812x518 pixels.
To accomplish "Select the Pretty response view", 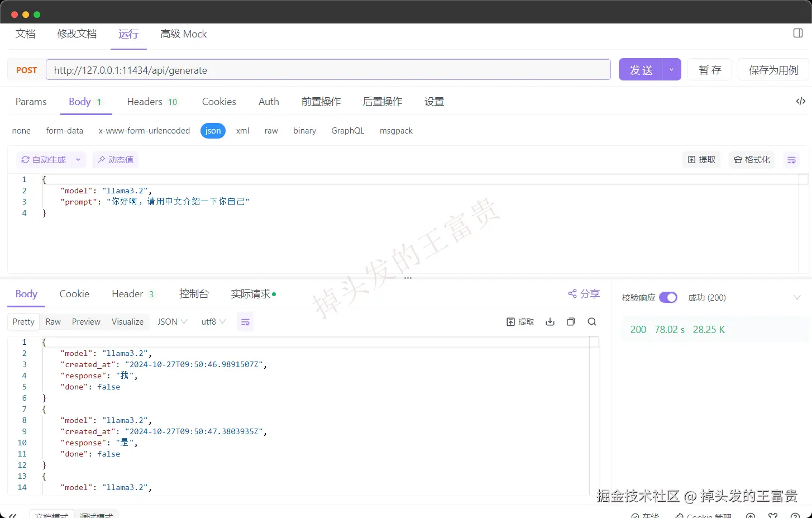I will coord(23,322).
